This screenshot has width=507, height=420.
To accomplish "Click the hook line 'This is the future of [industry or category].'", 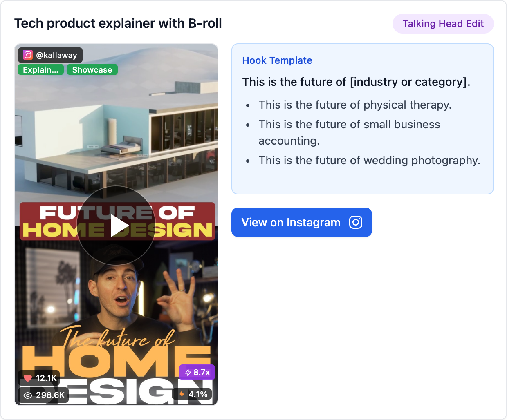I will click(x=356, y=82).
